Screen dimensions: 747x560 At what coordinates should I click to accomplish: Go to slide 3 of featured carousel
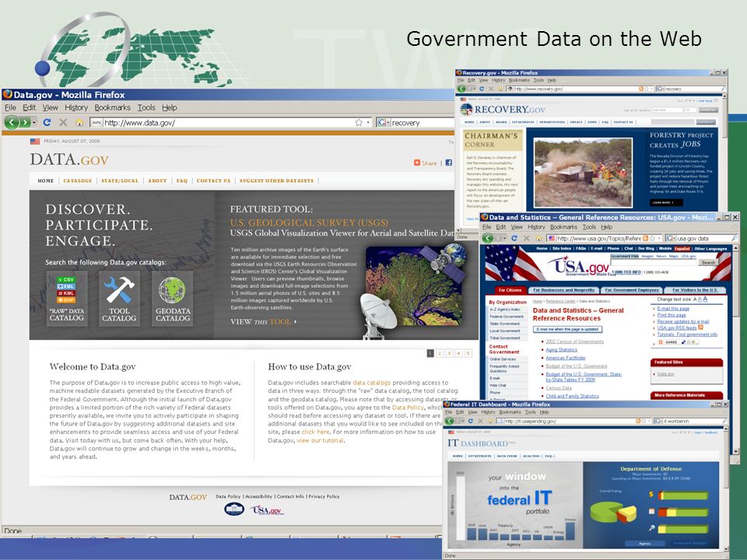(449, 353)
